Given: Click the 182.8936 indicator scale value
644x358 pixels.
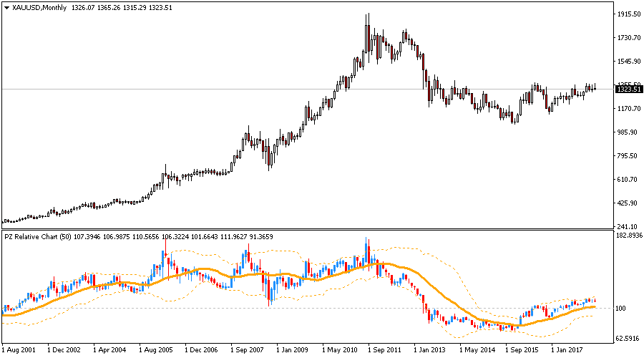Looking at the screenshot, I should [x=629, y=236].
